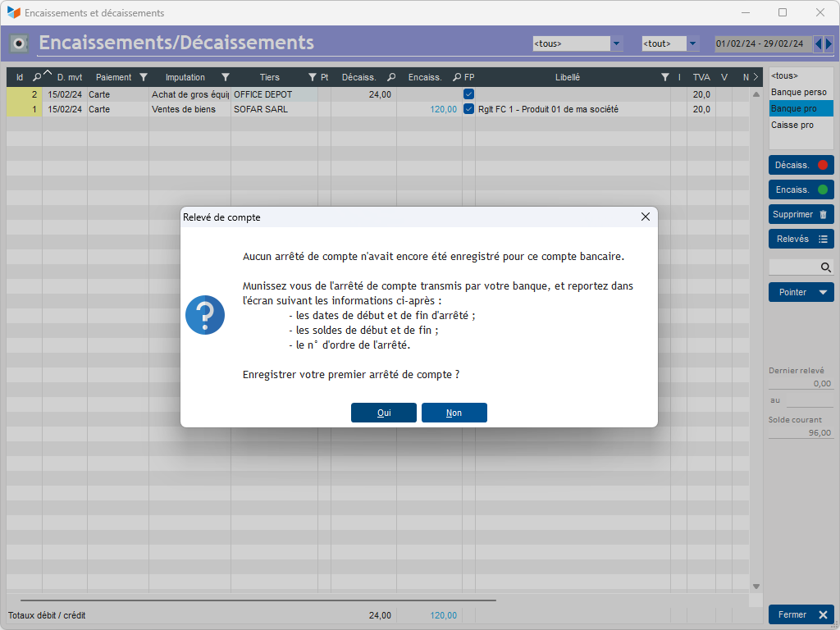The width and height of the screenshot is (840, 630).
Task: Click the vault icon beside the page title
Action: [x=20, y=43]
